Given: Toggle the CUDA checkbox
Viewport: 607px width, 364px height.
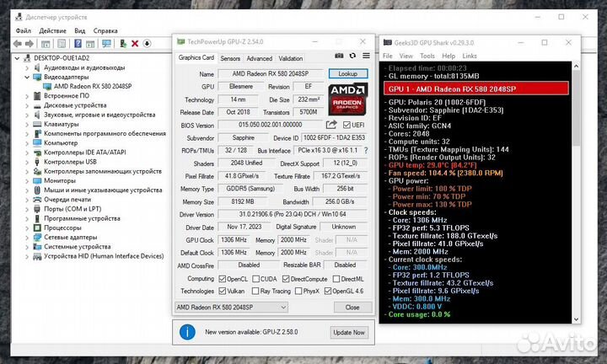Looking at the screenshot, I should click(256, 279).
